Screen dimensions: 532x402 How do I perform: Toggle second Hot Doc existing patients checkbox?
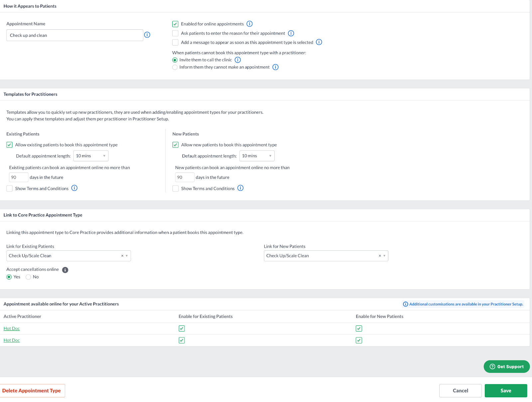(x=182, y=340)
